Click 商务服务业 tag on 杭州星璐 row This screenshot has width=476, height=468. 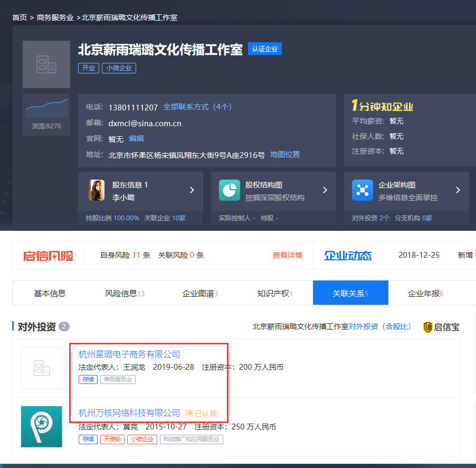pyautogui.click(x=118, y=380)
